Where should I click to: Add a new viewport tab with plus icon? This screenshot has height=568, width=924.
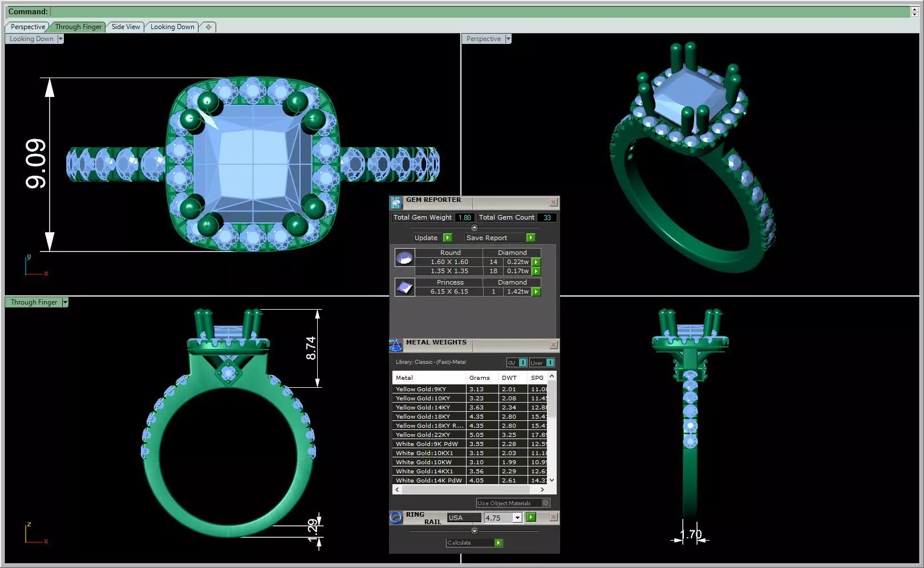click(208, 27)
